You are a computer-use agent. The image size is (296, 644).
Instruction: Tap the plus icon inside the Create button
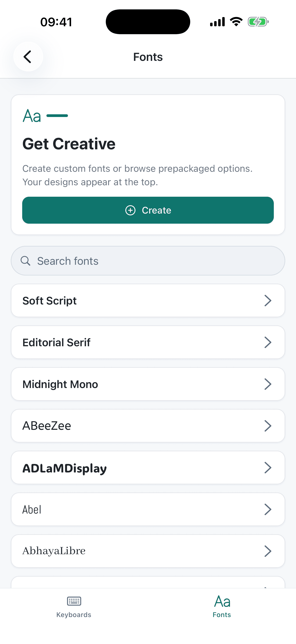pos(130,210)
